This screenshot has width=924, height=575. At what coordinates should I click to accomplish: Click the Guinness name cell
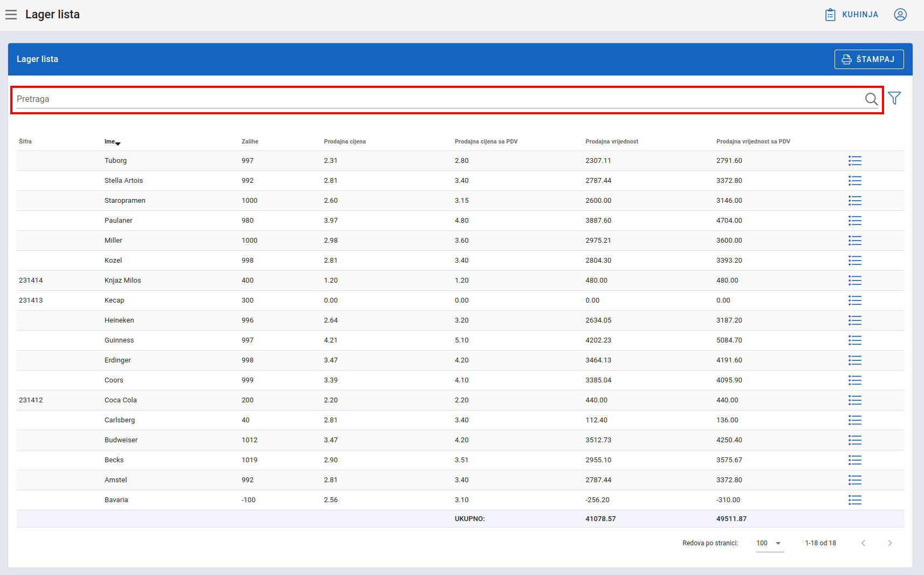click(x=119, y=340)
